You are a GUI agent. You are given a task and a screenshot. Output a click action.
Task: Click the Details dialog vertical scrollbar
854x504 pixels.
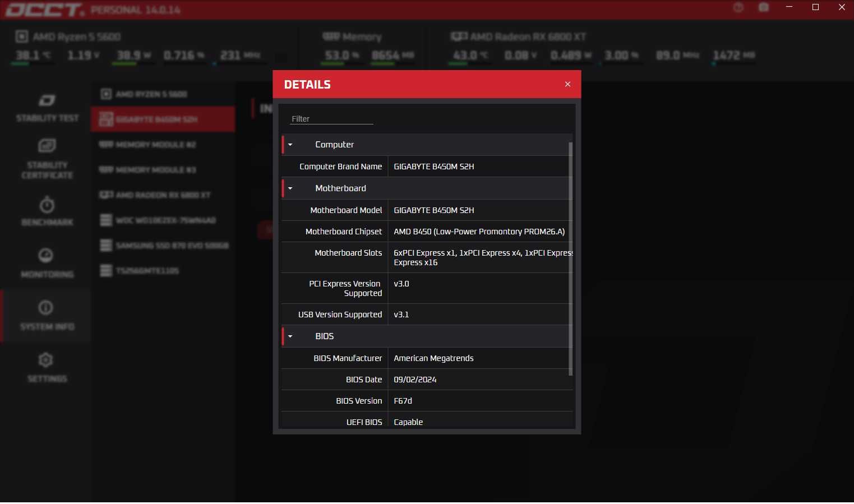tap(571, 258)
